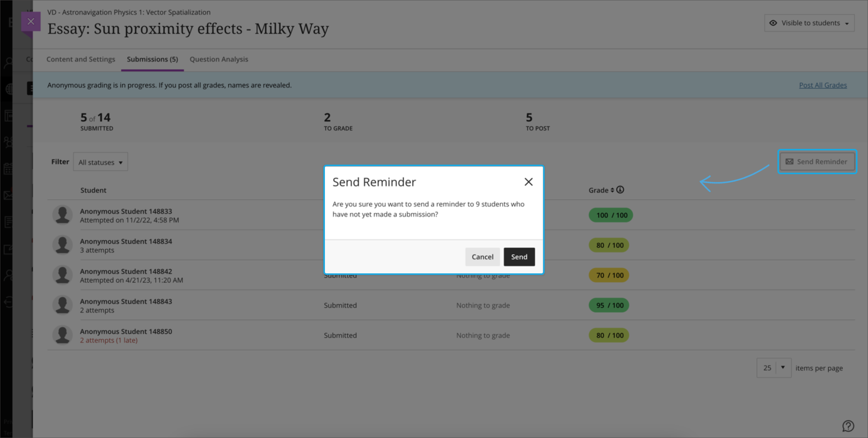
Task: Close the Send Reminder dialog with X
Action: pos(528,182)
